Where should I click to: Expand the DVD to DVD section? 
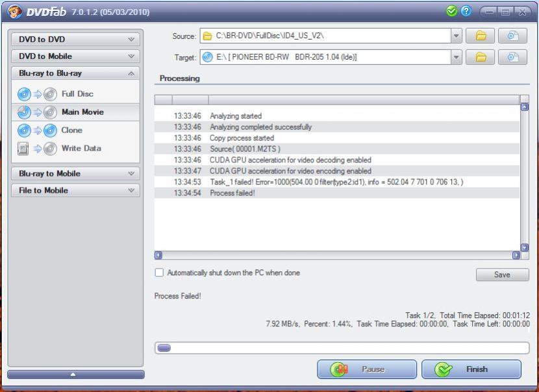[x=75, y=40]
